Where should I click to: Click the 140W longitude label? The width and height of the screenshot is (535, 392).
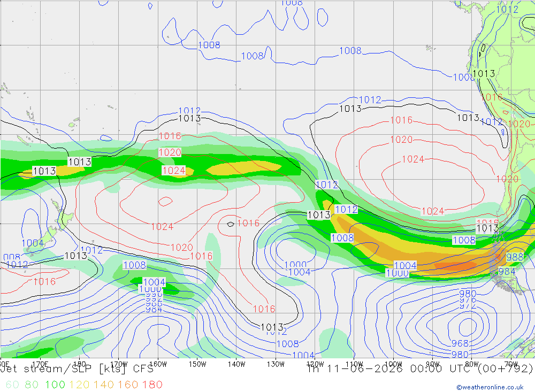point(237,364)
